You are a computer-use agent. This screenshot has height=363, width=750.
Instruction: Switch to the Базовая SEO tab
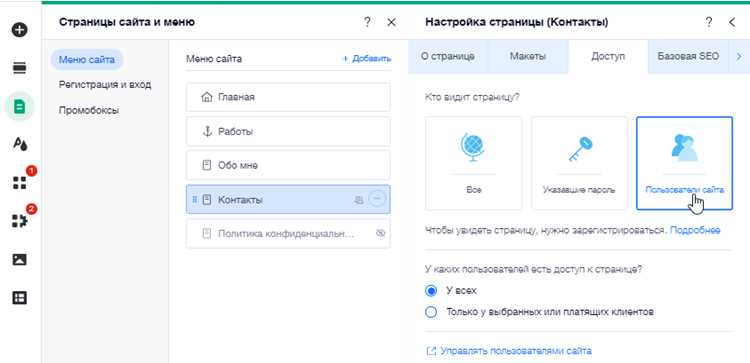[688, 56]
